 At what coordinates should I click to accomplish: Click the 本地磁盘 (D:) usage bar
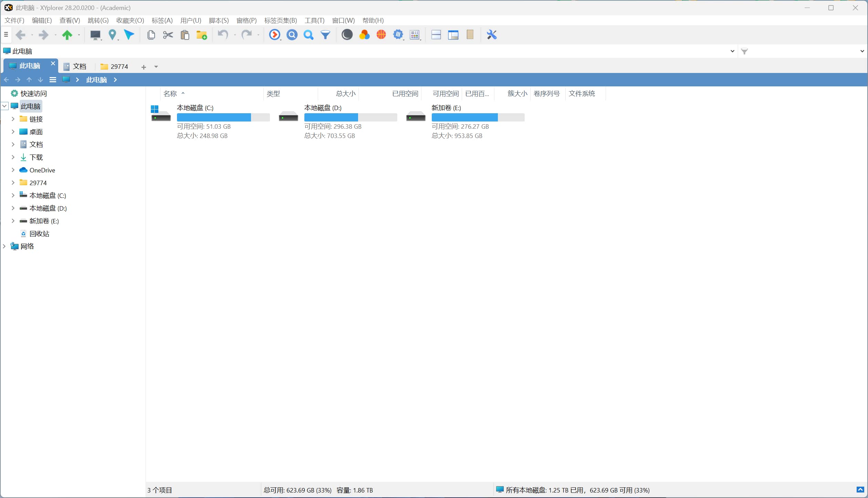coord(351,117)
